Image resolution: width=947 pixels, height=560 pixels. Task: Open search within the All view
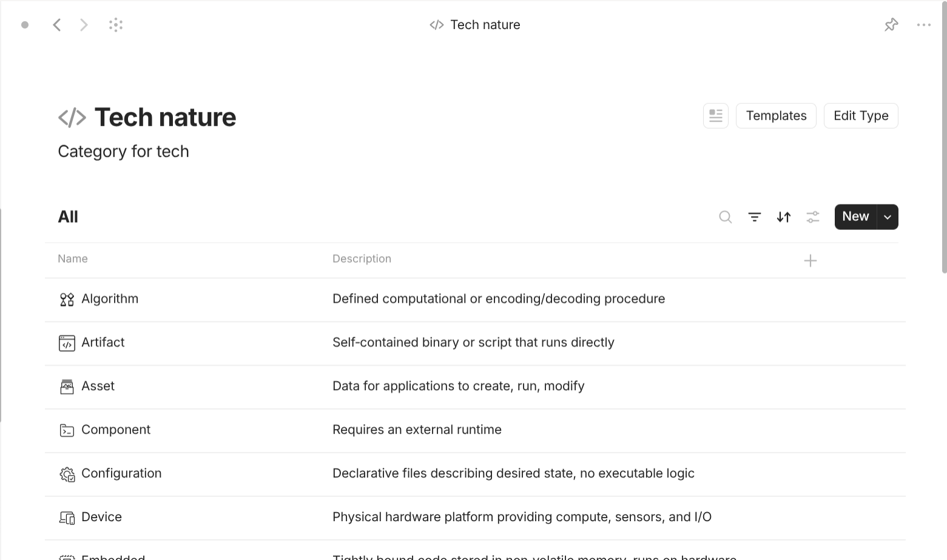pyautogui.click(x=725, y=217)
